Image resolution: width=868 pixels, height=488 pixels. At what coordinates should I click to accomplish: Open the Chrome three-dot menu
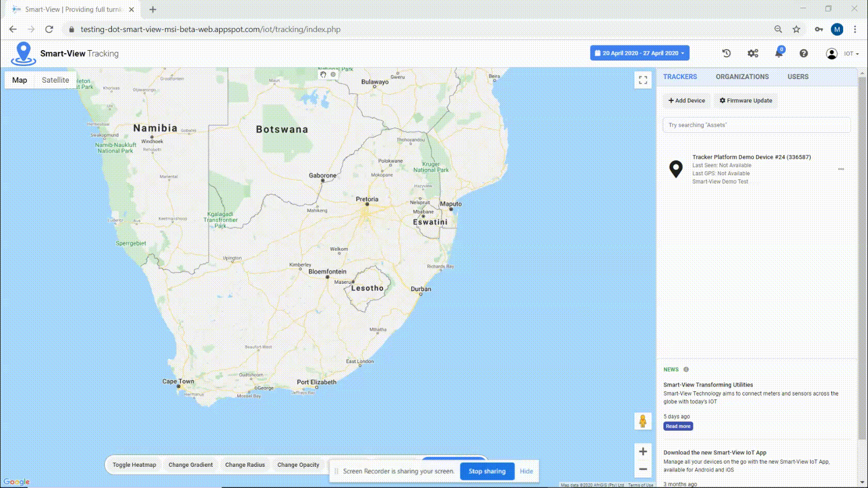point(855,29)
